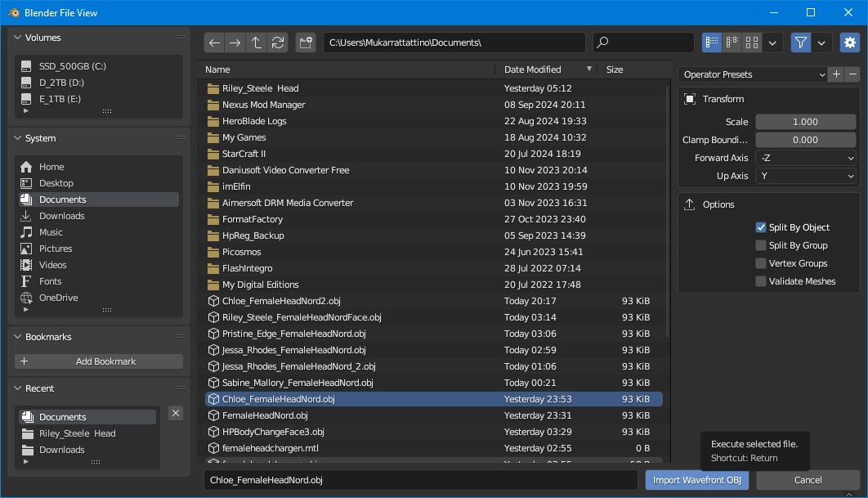The image size is (868, 498).
Task: Switch to thumbnail display mode
Action: [752, 43]
